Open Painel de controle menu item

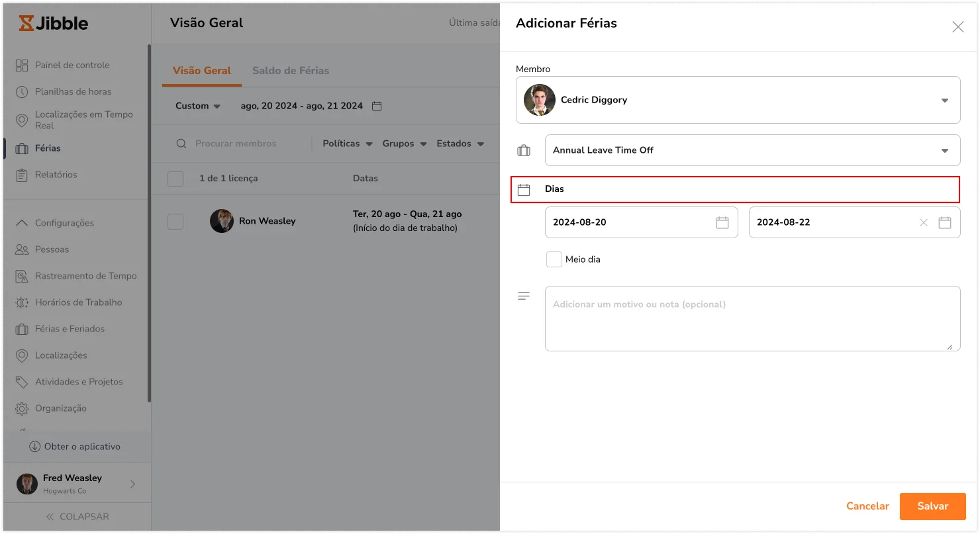pos(72,65)
